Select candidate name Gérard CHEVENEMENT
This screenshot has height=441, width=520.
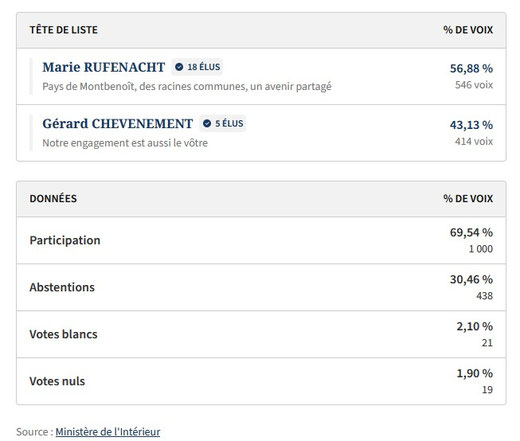pos(118,123)
